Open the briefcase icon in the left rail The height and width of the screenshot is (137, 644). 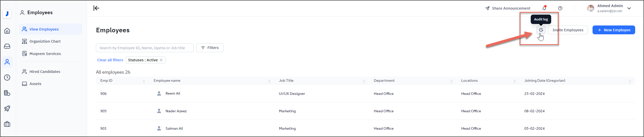tap(7, 124)
